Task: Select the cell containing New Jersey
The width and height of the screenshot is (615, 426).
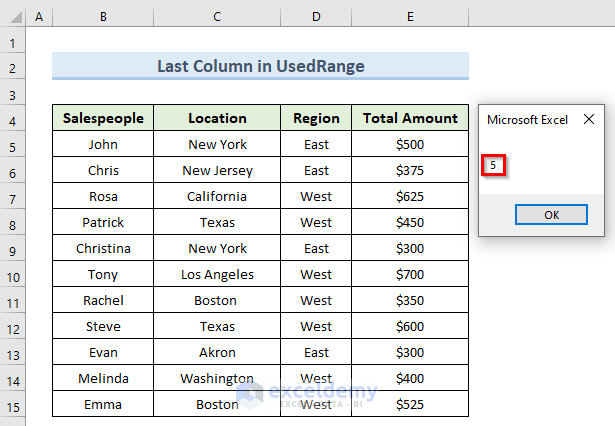Action: click(217, 171)
